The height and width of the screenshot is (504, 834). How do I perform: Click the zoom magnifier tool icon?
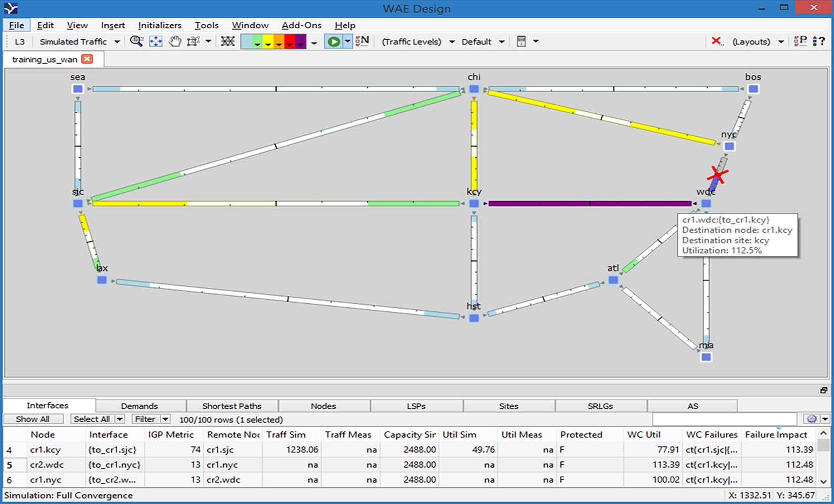pos(136,41)
